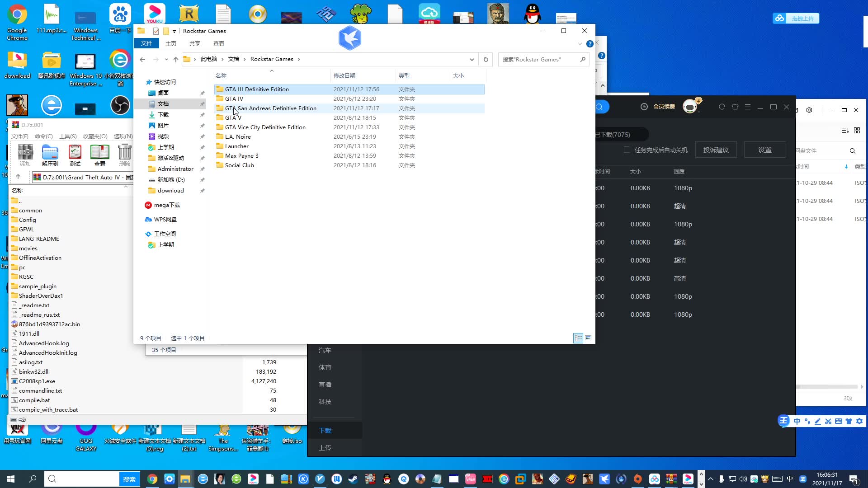Image resolution: width=868 pixels, height=488 pixels.
Task: Click 此电脑 in the breadcrumb path
Action: coord(209,59)
